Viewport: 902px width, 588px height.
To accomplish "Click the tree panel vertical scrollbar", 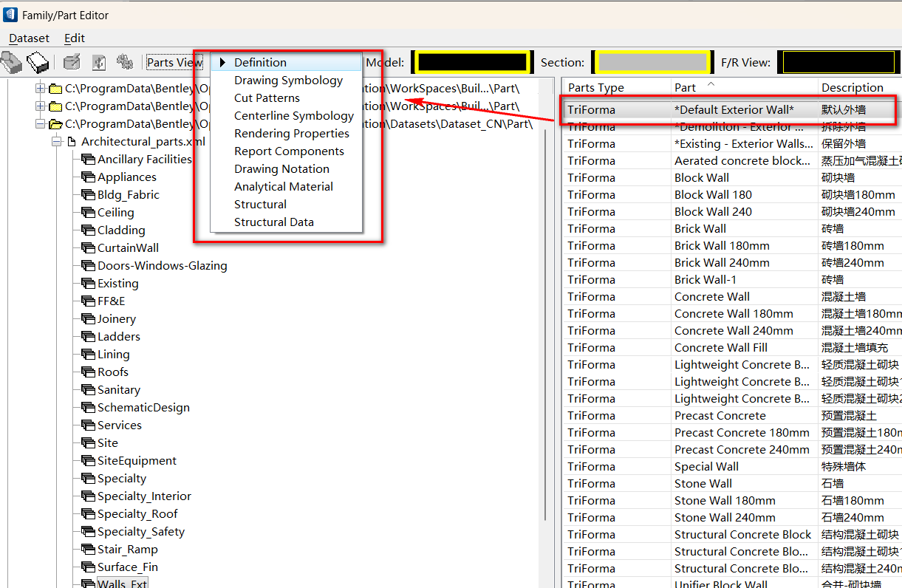I will tap(546, 325).
